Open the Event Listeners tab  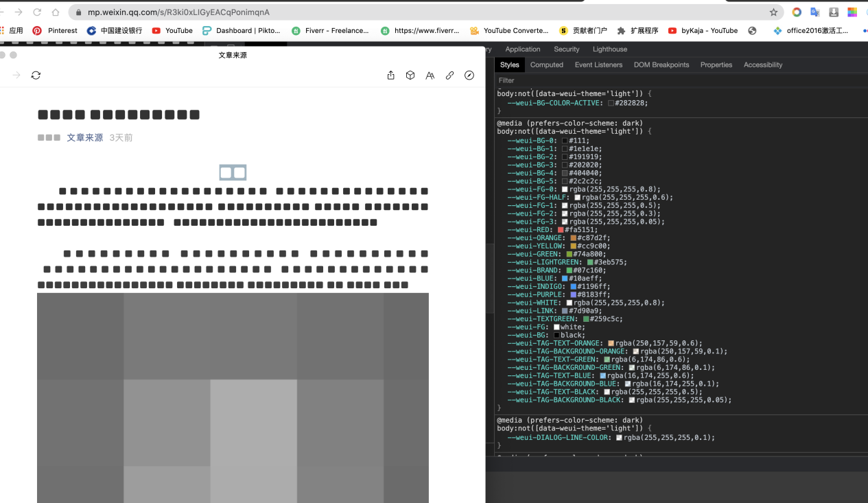[x=598, y=65]
